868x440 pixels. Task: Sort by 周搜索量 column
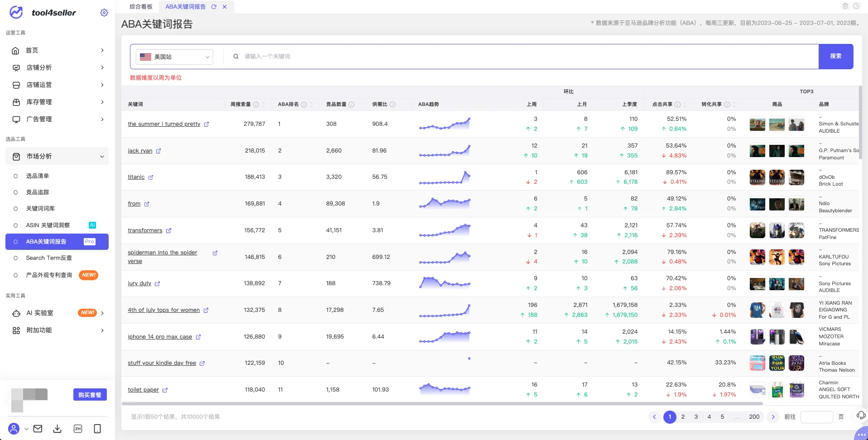pos(264,105)
